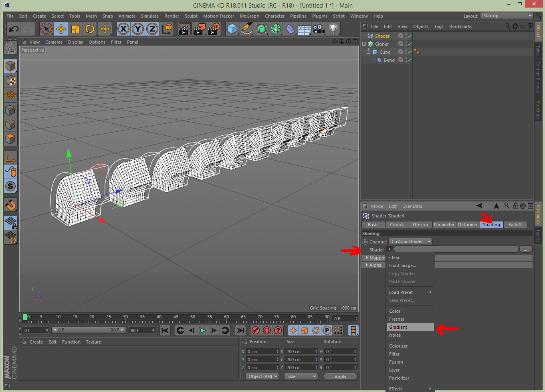
Task: Enable Edges mode
Action: [x=10, y=125]
